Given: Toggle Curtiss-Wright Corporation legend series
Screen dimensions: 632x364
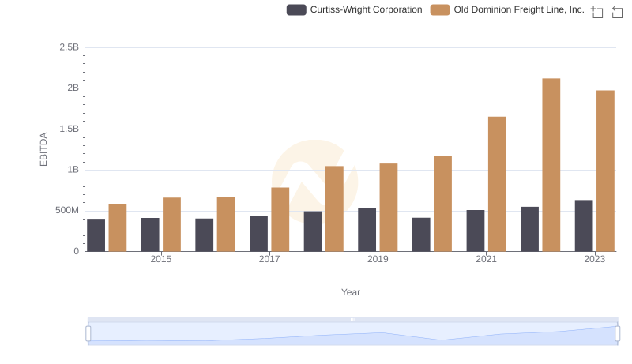Looking at the screenshot, I should pyautogui.click(x=354, y=9).
